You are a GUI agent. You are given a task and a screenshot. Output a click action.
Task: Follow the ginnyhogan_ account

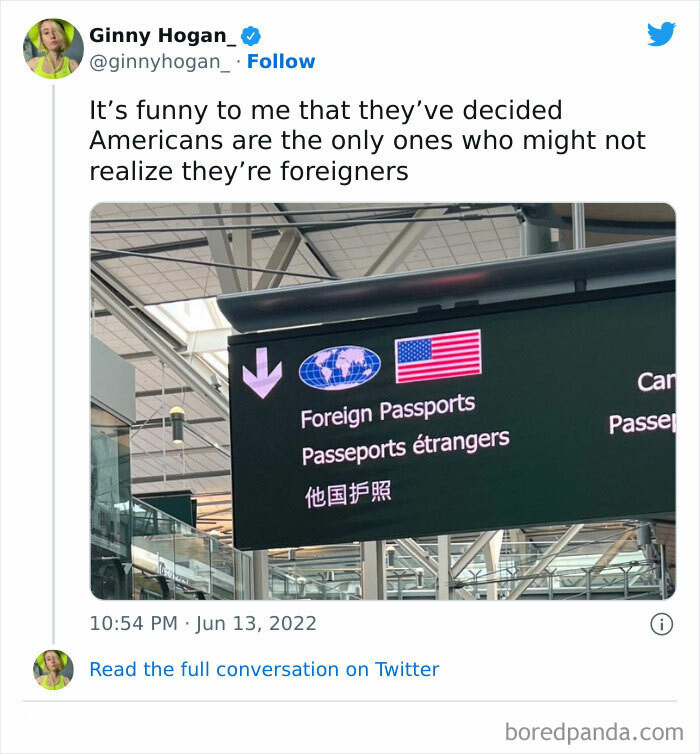(281, 61)
